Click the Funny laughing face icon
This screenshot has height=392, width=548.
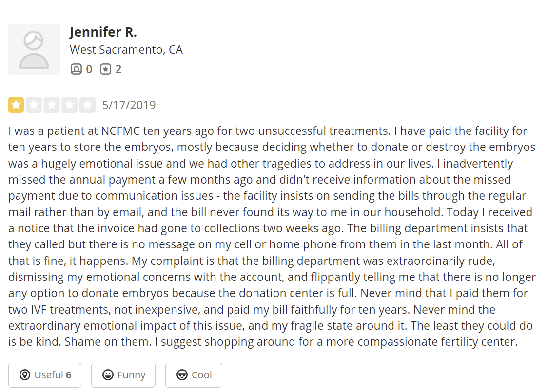[108, 375]
